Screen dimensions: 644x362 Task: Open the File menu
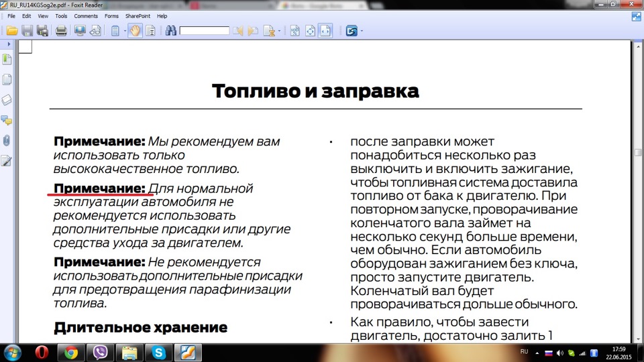pos(11,16)
